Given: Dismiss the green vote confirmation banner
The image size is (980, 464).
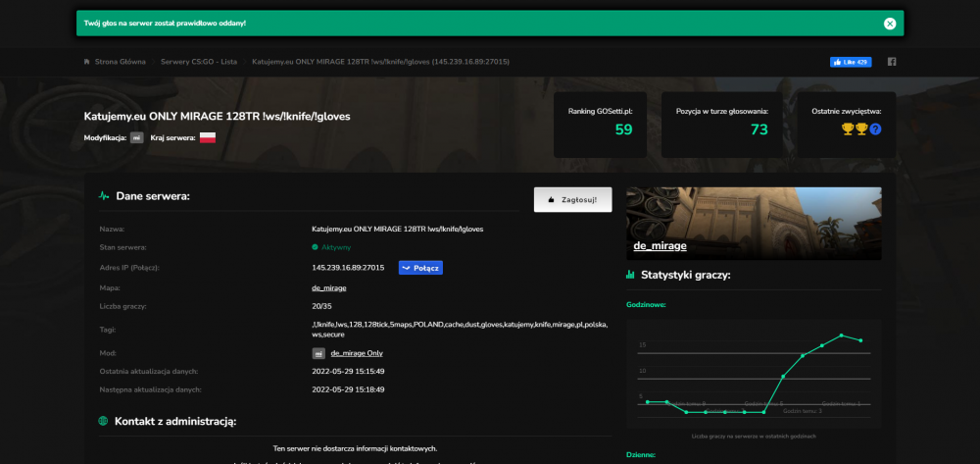Looking at the screenshot, I should 890,24.
